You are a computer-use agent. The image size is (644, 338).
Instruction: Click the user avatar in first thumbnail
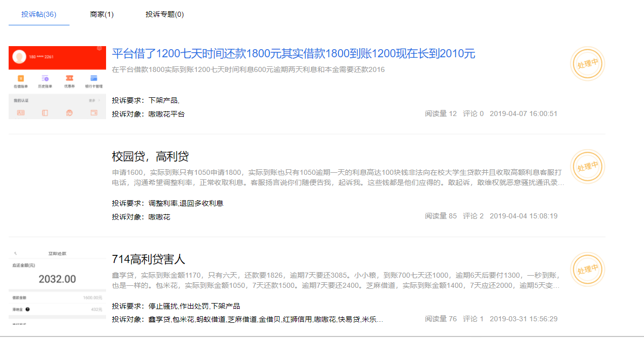pos(19,56)
